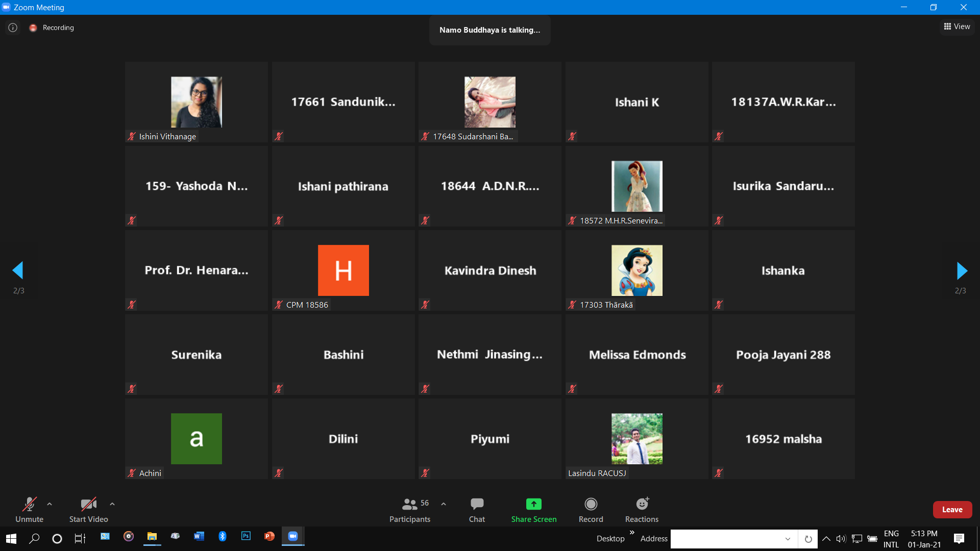The image size is (980, 551).
Task: Click the green Share Screen button
Action: (534, 510)
